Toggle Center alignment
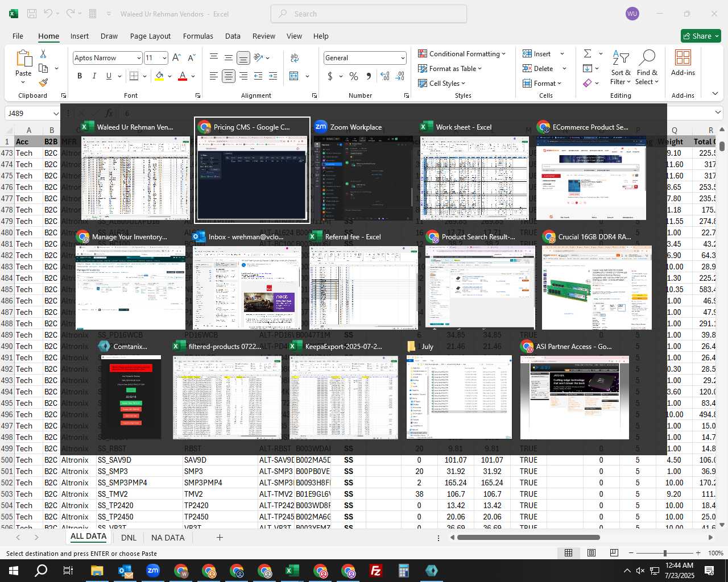 point(229,76)
